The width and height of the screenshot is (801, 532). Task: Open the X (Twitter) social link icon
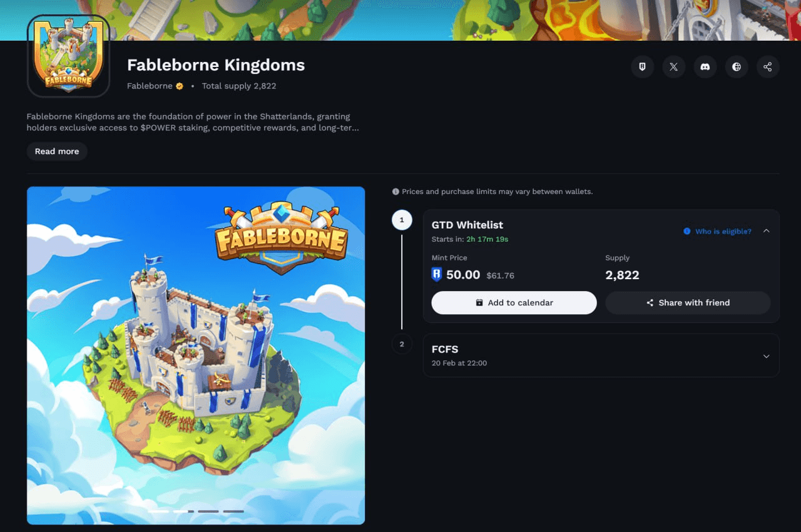(673, 66)
